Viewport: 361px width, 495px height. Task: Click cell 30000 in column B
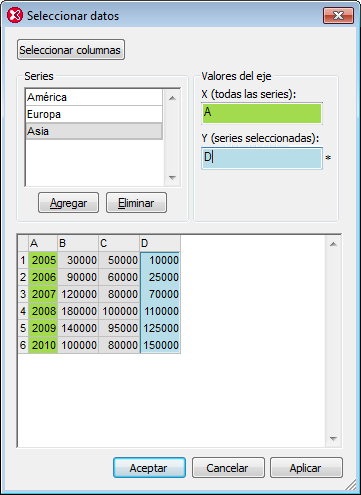(x=78, y=260)
